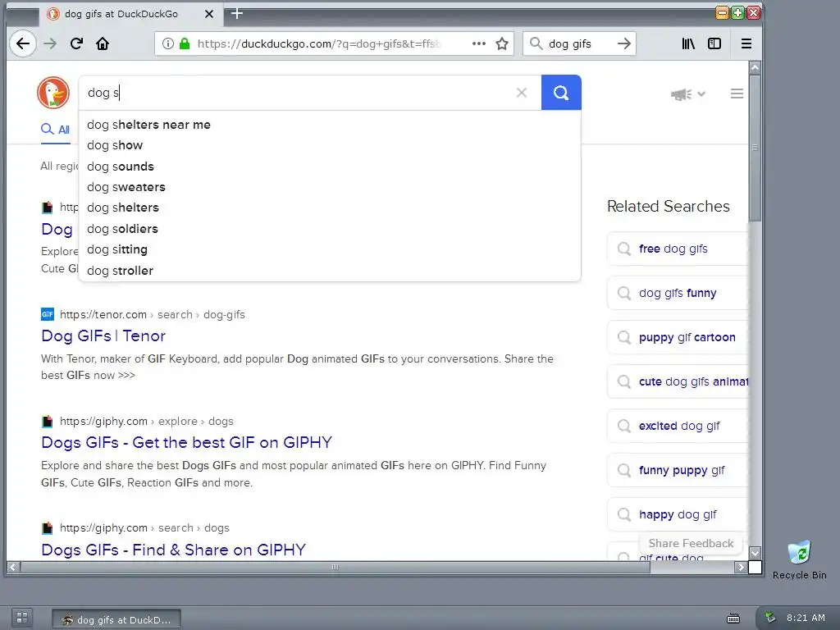Image resolution: width=840 pixels, height=630 pixels.
Task: Choose suggestion dog sounds
Action: click(330, 166)
